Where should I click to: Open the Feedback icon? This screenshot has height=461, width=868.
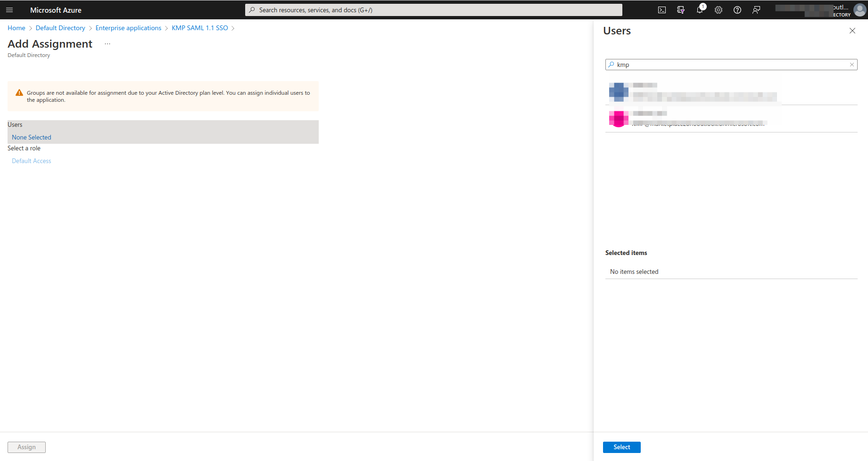tap(756, 10)
